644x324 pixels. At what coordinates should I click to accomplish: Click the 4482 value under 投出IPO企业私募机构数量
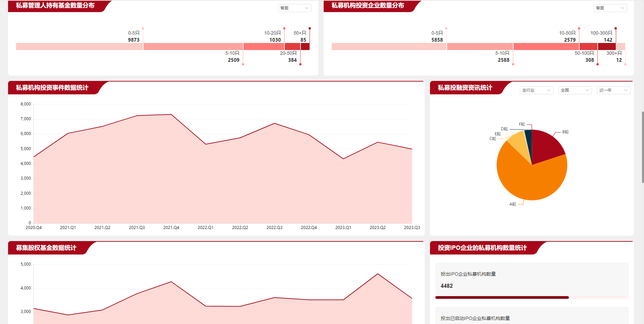[x=446, y=286]
